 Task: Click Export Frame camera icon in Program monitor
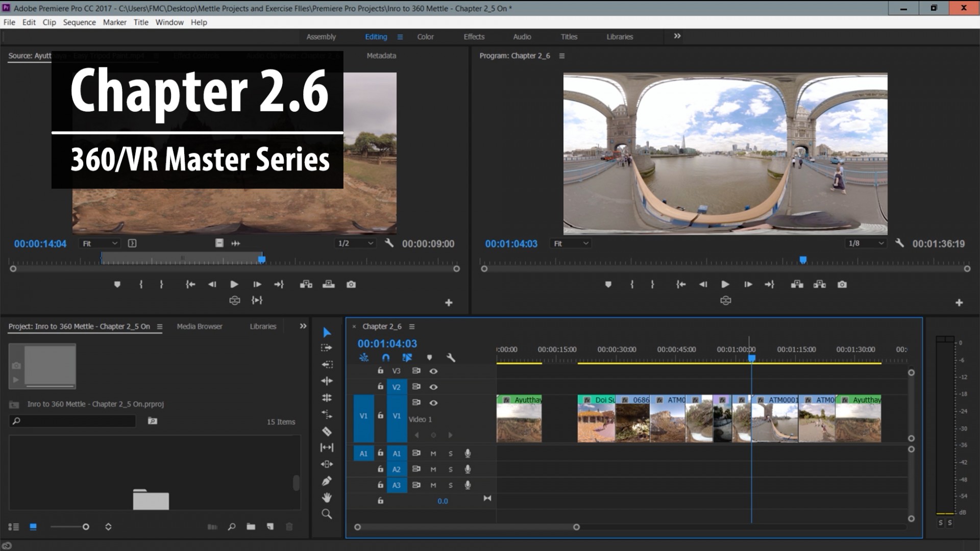click(x=842, y=284)
